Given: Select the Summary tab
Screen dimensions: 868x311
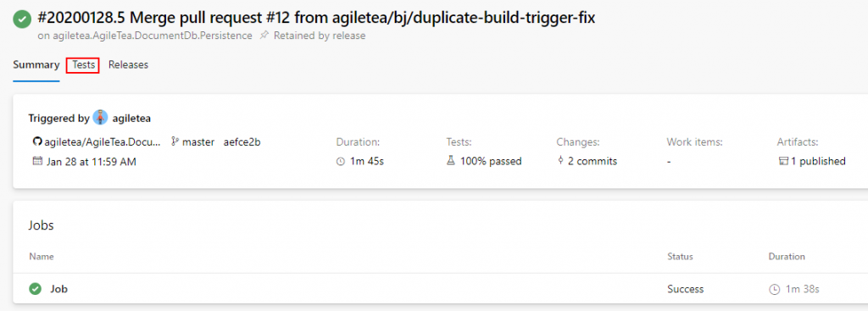Looking at the screenshot, I should coord(36,64).
